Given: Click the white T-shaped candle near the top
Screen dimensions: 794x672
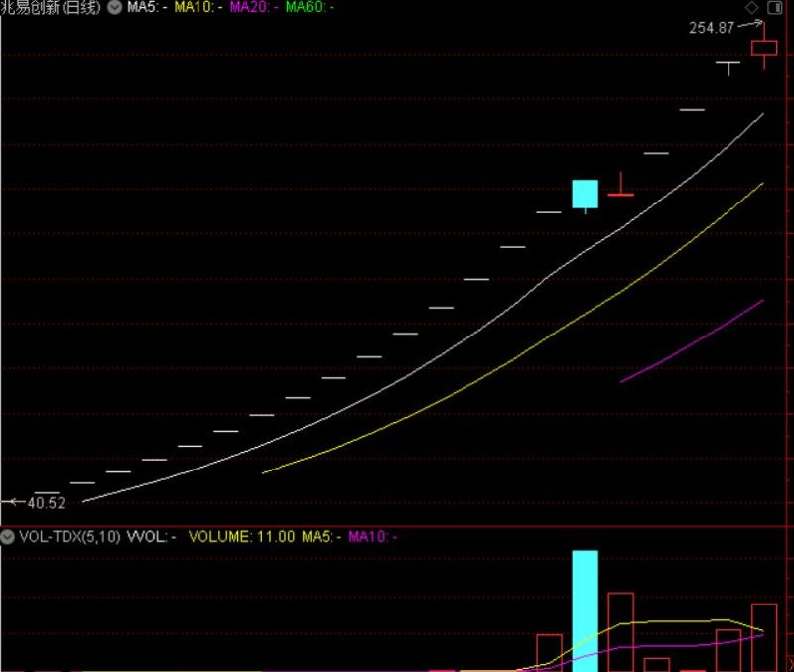Looking at the screenshot, I should tap(729, 66).
